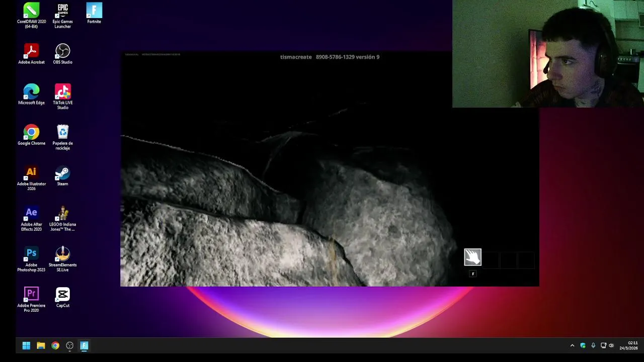The width and height of the screenshot is (644, 362).
Task: Open network settings tray icon
Action: (603, 345)
